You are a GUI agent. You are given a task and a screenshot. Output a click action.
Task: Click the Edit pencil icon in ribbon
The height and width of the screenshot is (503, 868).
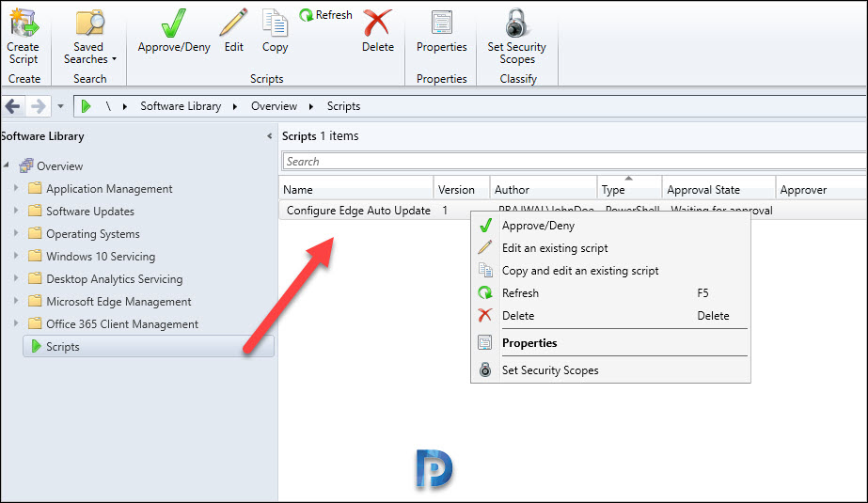233,24
